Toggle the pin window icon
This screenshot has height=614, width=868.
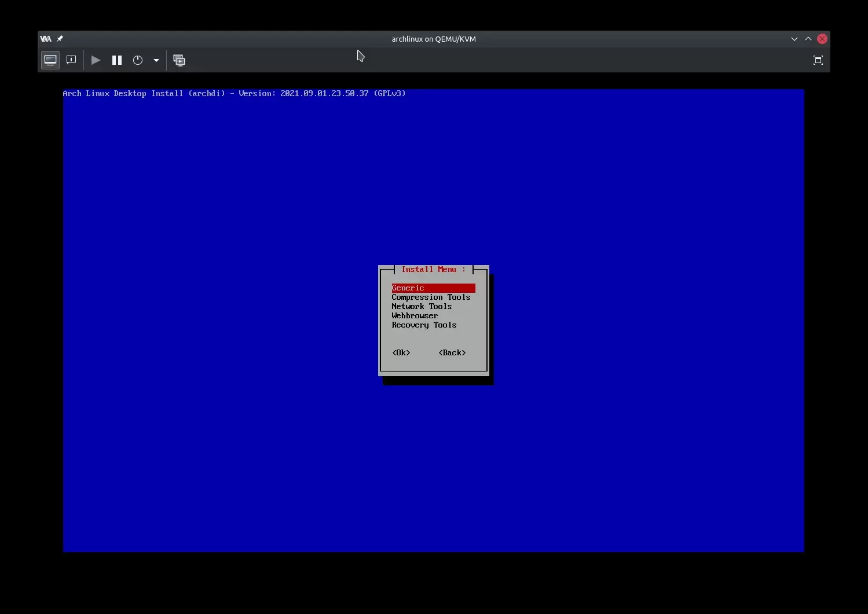[x=60, y=39]
